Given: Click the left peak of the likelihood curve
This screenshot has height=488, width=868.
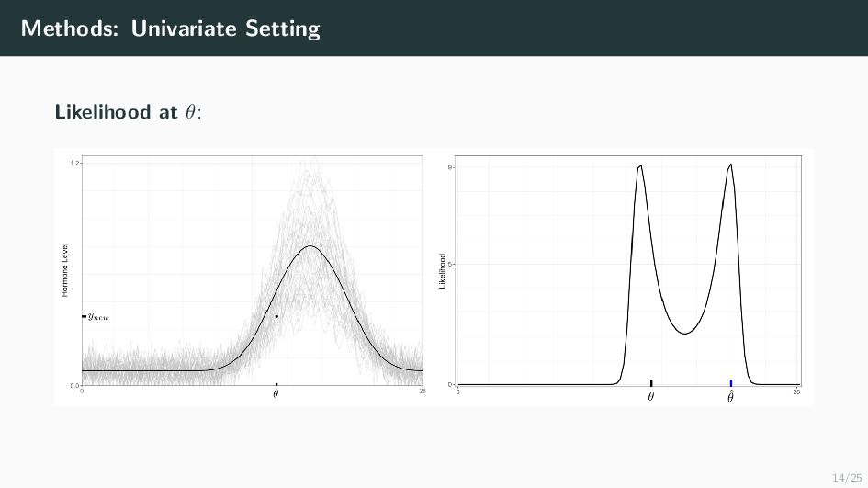Looking at the screenshot, I should (640, 165).
